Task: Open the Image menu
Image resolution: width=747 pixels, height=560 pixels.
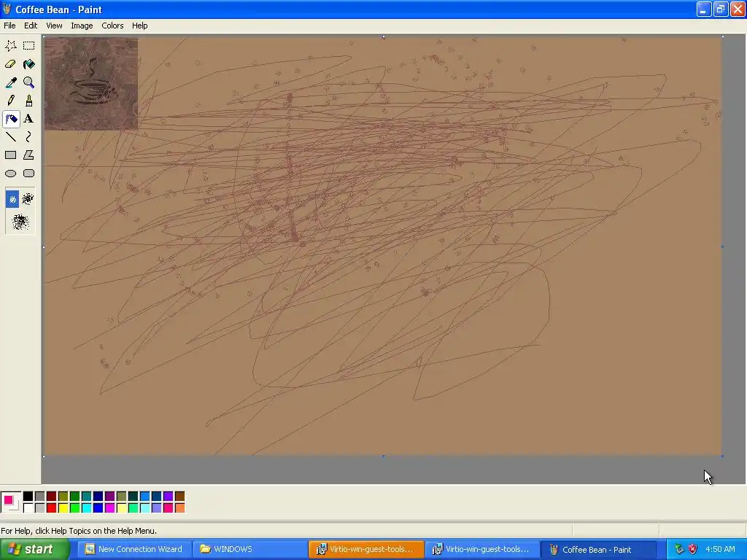Action: (82, 26)
